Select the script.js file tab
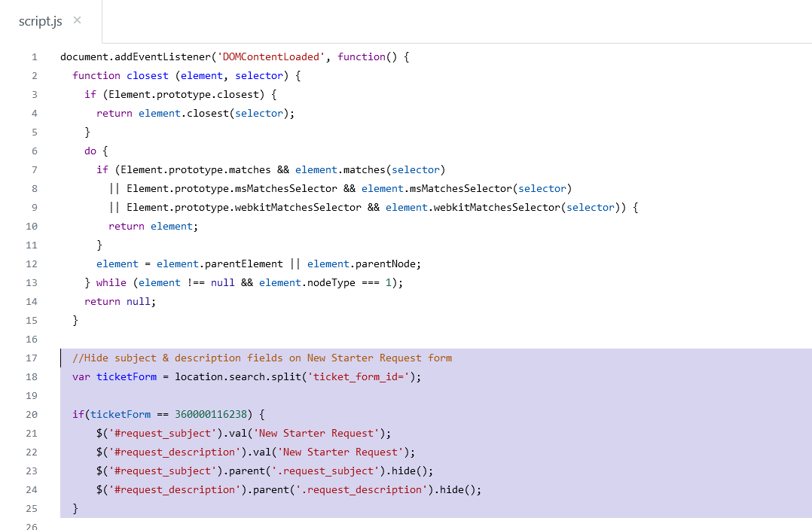The image size is (812, 530). (x=41, y=21)
